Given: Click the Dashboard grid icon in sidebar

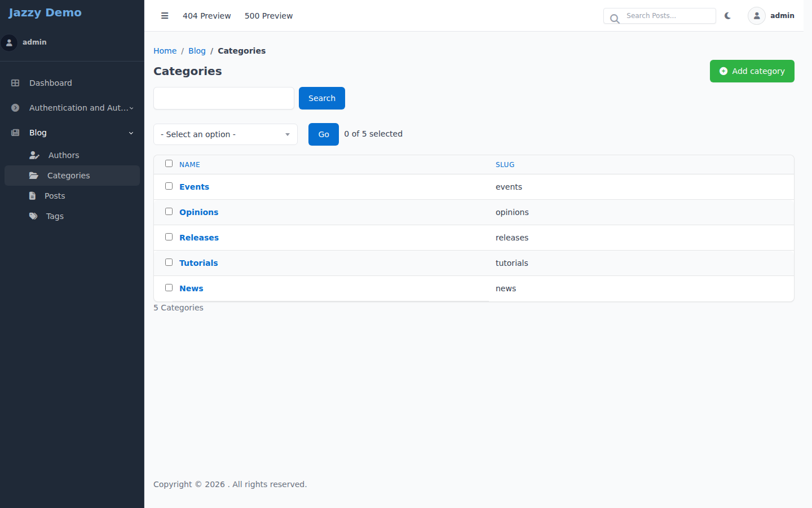Looking at the screenshot, I should click(x=15, y=83).
